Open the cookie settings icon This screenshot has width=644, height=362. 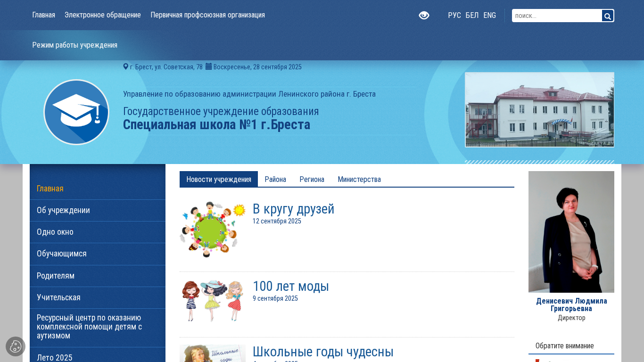click(16, 346)
